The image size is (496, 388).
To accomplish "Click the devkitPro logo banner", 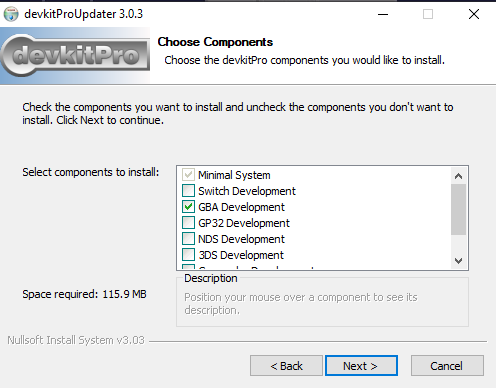I will (75, 56).
